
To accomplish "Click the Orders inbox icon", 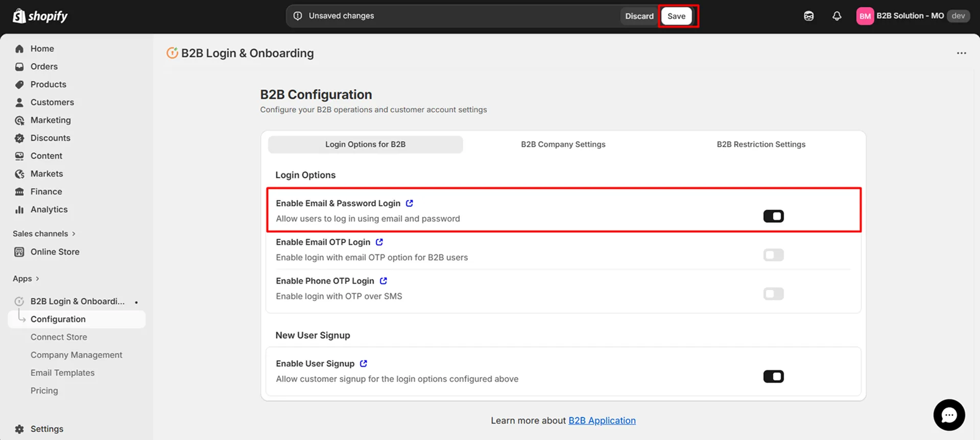I will (19, 66).
